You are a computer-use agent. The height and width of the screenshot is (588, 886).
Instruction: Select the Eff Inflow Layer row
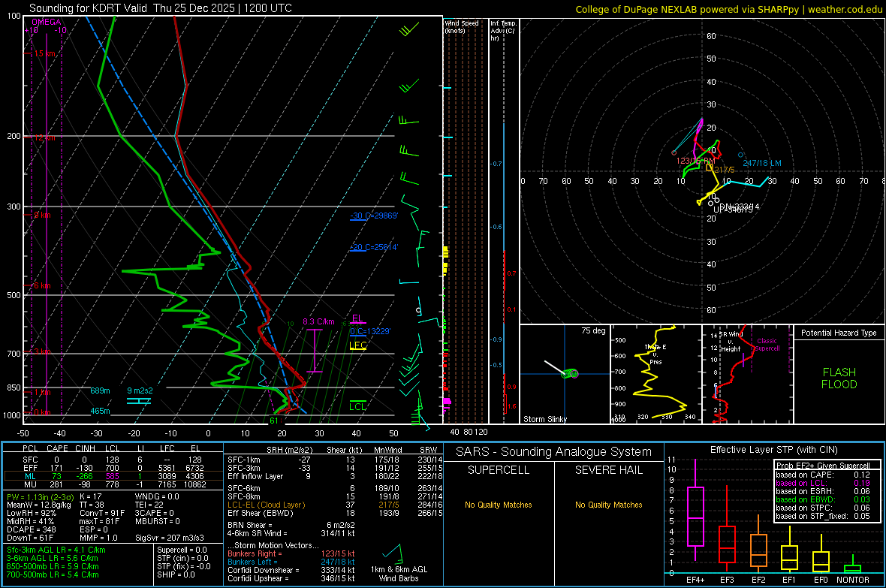point(335,476)
